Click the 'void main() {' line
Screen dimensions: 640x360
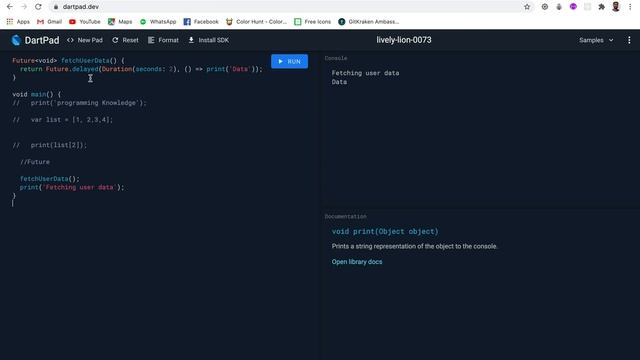pyautogui.click(x=37, y=94)
